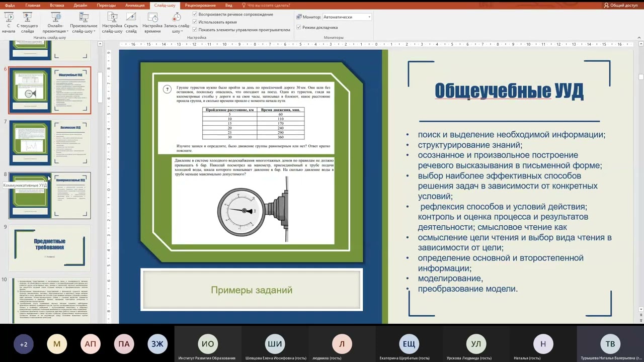Viewport: 644px width, 362px height.
Task: Select Урскова Людмила avatar УЛ
Action: [x=476, y=344]
